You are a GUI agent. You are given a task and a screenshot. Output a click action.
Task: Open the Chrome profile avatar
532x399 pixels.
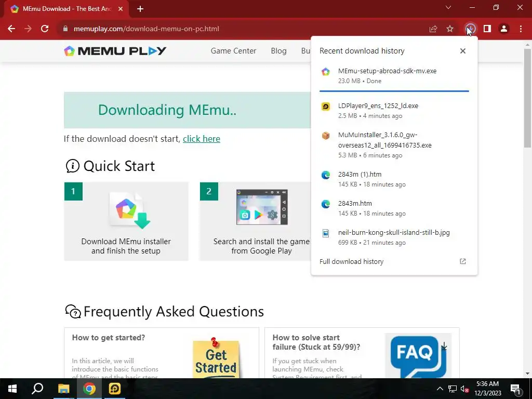[504, 29]
